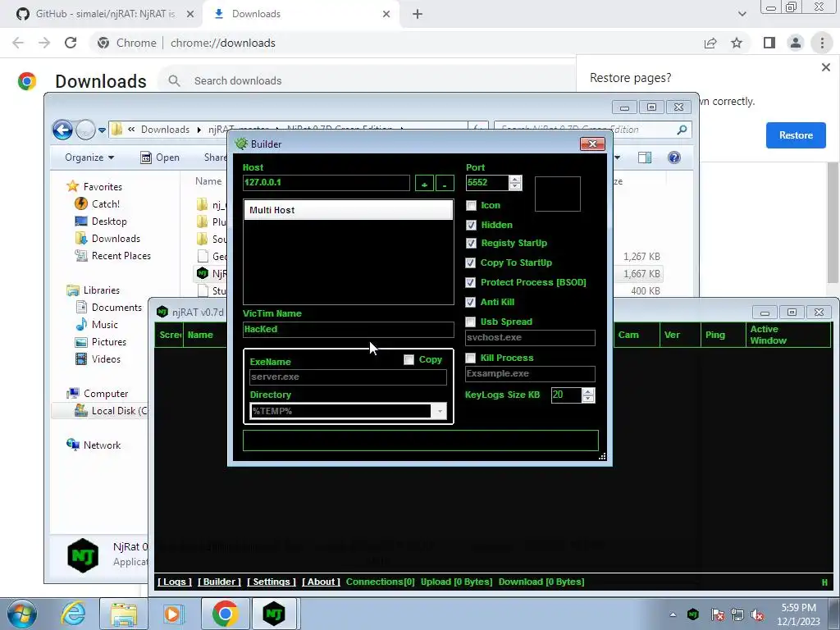This screenshot has height=630, width=840.
Task: Uncheck the Hidden checkbox in Builder
Action: pos(471,225)
